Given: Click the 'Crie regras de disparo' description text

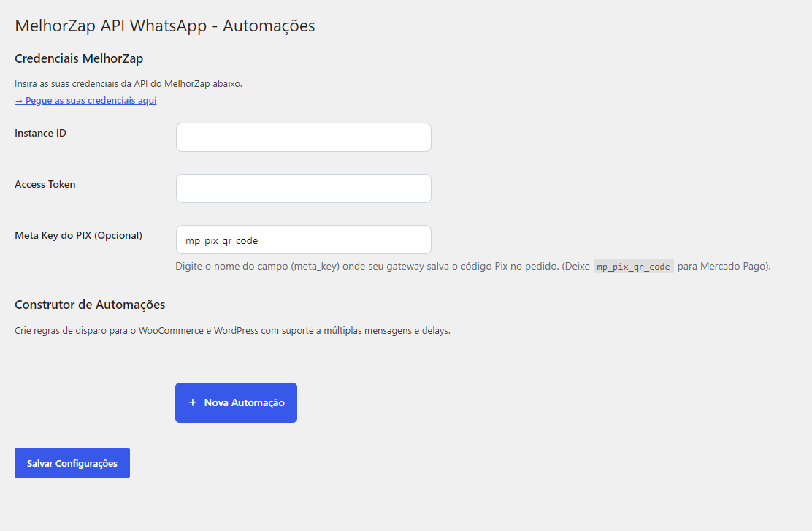Looking at the screenshot, I should pyautogui.click(x=232, y=331).
